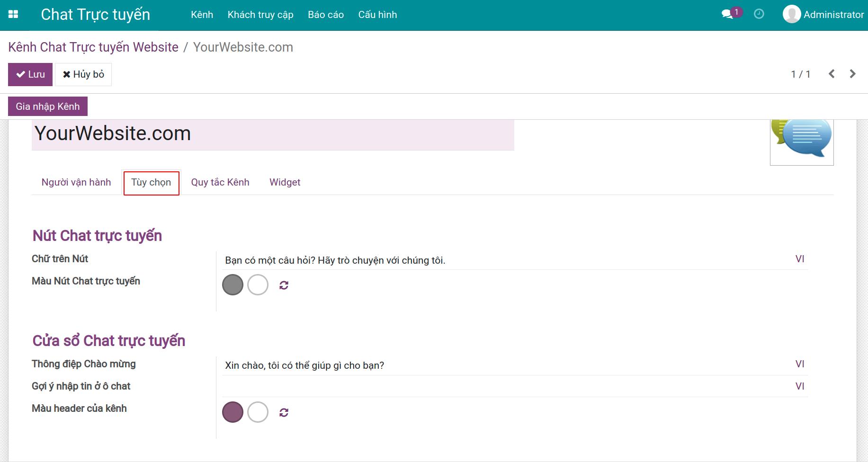Open the Báo cáo menu

click(325, 15)
